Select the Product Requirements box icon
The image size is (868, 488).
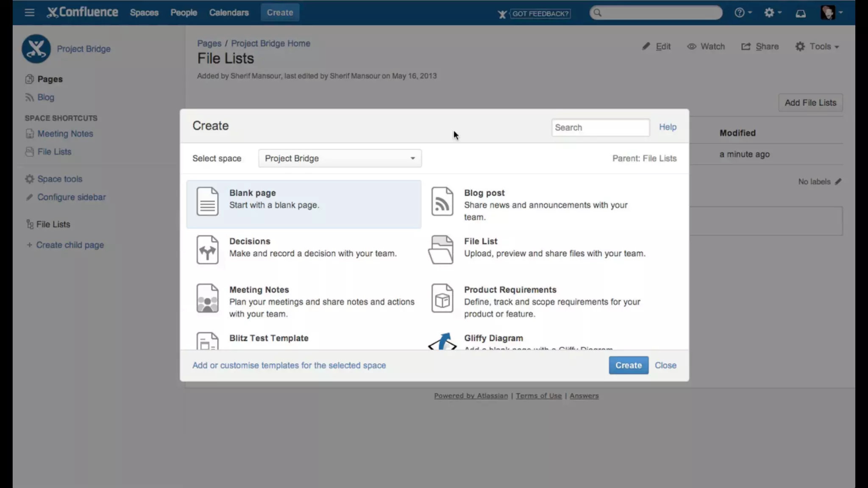[442, 298]
